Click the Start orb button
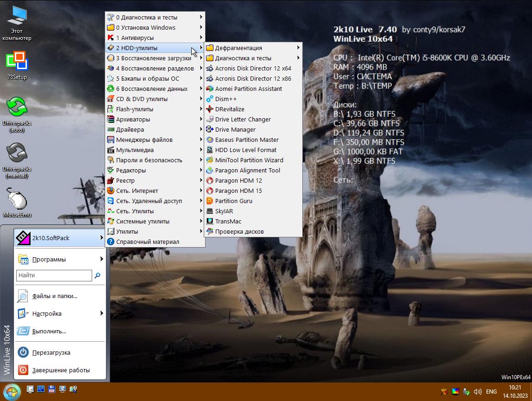 [13, 392]
